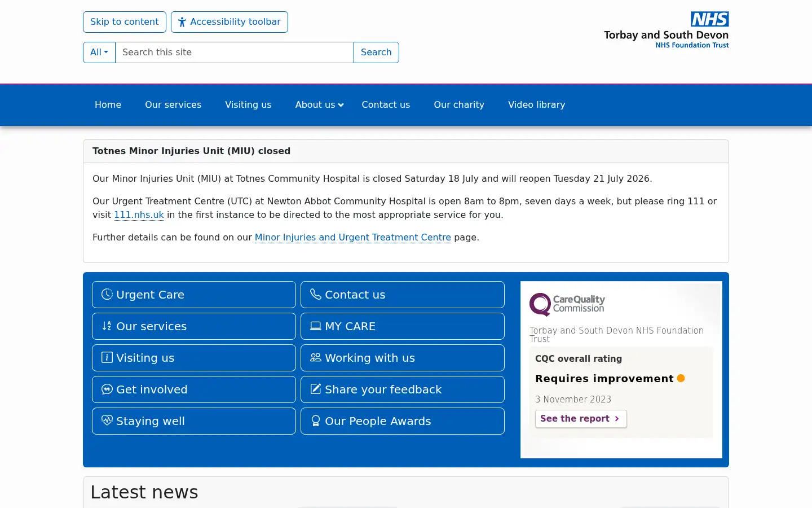Click the orange rating dot after Requires improvement

pyautogui.click(x=681, y=378)
